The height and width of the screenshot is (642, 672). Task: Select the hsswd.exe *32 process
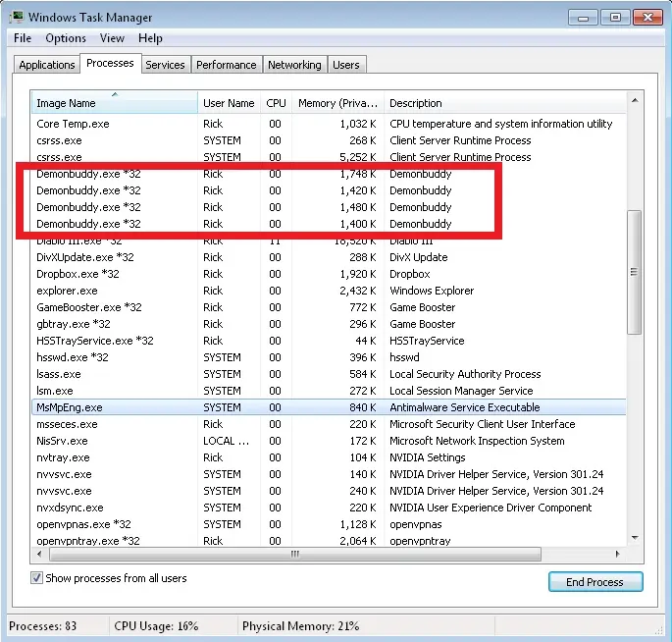[329, 357]
